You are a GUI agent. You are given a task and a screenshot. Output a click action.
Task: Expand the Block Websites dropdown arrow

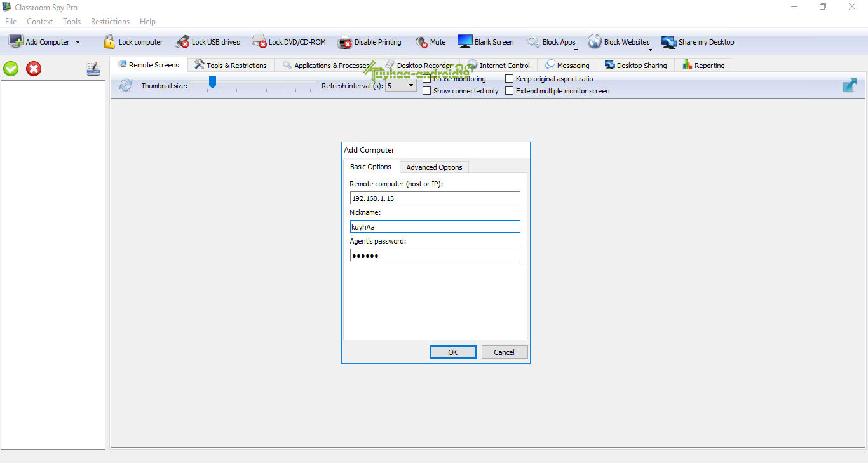(650, 50)
